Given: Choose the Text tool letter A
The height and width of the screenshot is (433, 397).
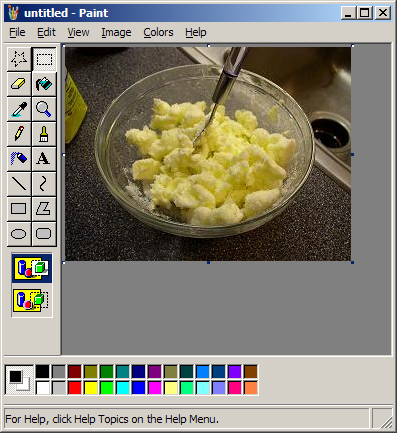Looking at the screenshot, I should tap(44, 159).
